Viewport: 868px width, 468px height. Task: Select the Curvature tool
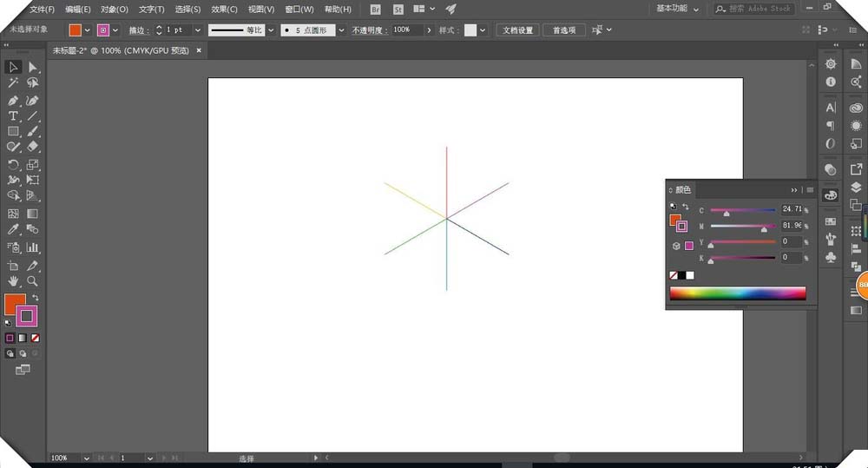click(33, 100)
